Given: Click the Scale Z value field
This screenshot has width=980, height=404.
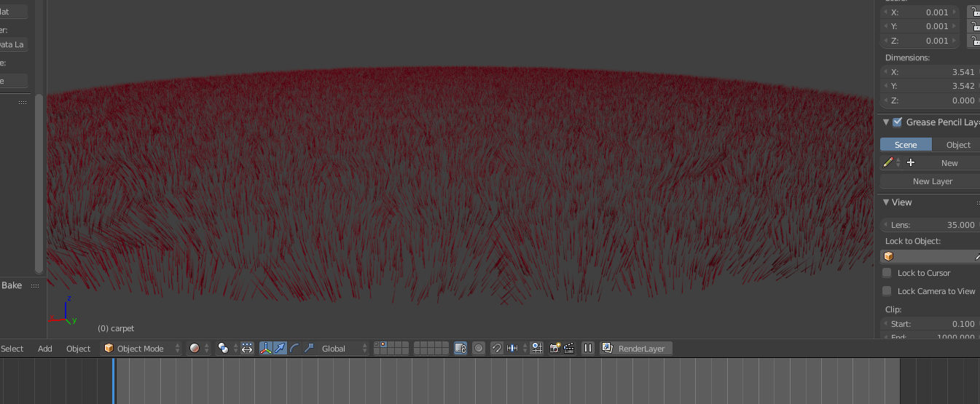Looking at the screenshot, I should click(921, 41).
